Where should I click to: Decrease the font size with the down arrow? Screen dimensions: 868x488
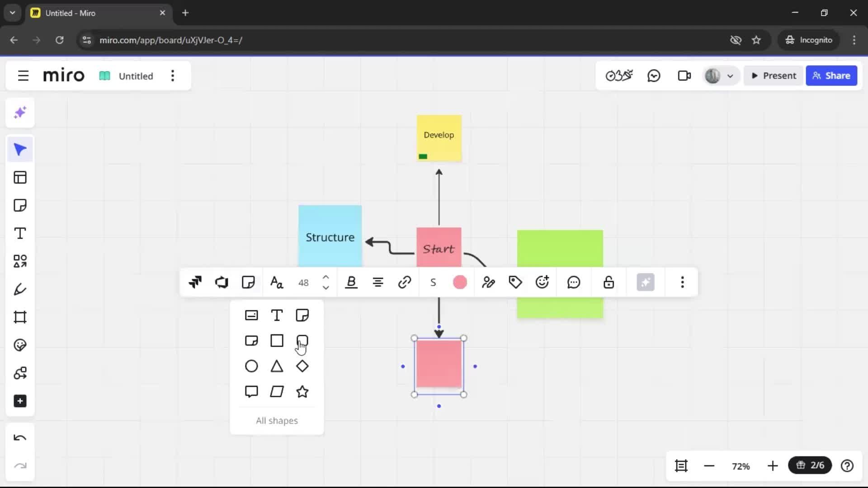325,288
